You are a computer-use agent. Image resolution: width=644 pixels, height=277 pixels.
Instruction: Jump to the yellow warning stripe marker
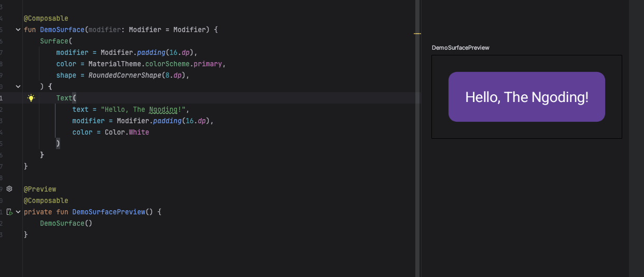click(417, 33)
